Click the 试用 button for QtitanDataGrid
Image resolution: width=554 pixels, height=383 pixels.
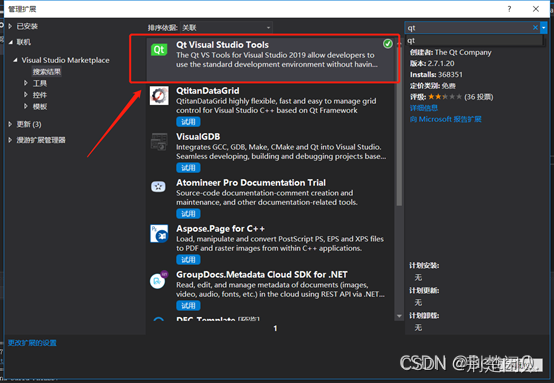pyautogui.click(x=188, y=122)
